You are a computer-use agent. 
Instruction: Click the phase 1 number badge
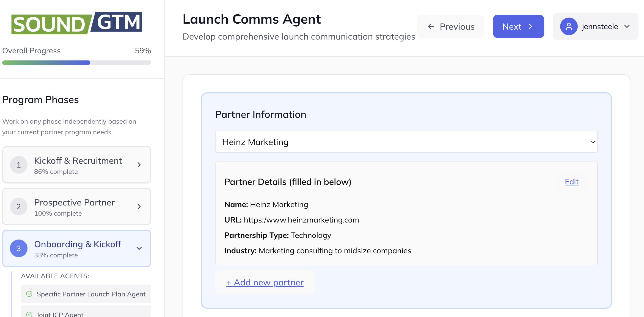click(x=19, y=165)
